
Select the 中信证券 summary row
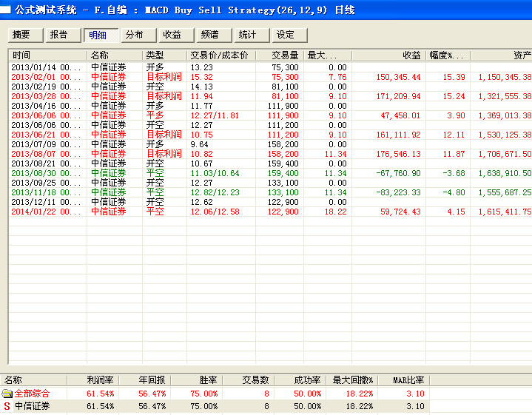tap(215, 406)
